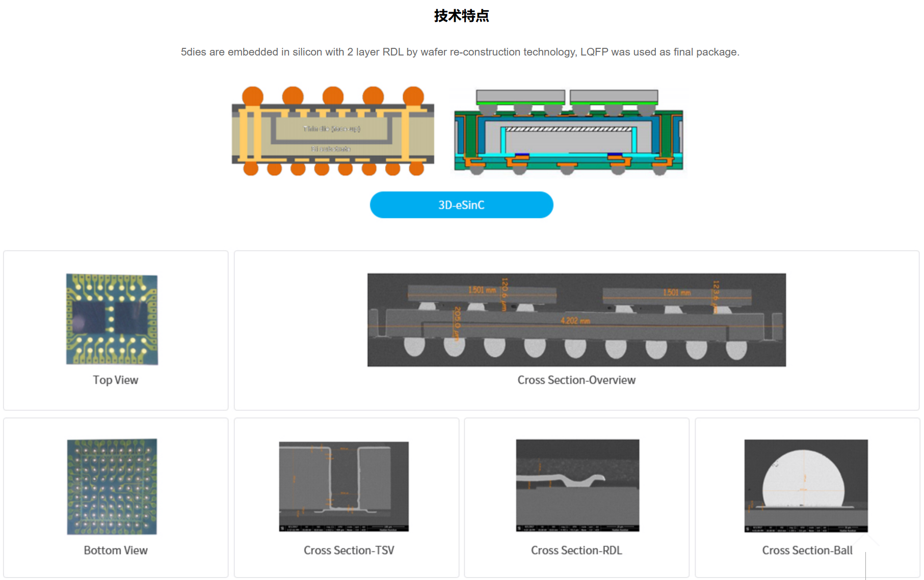Click the blue 3D-eSinC button

point(461,205)
